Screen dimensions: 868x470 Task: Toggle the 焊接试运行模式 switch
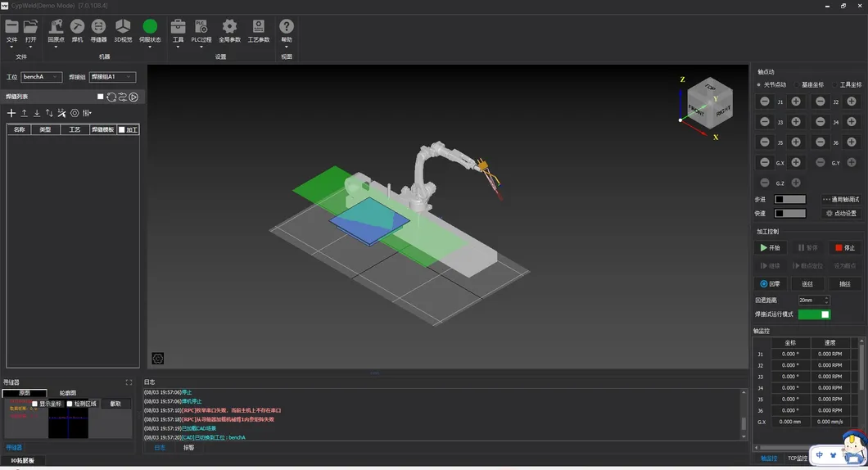814,314
